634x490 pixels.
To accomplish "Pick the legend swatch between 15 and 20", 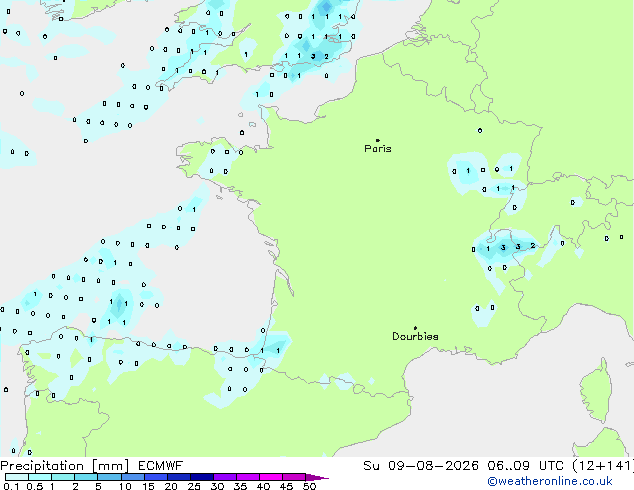I will (x=155, y=477).
